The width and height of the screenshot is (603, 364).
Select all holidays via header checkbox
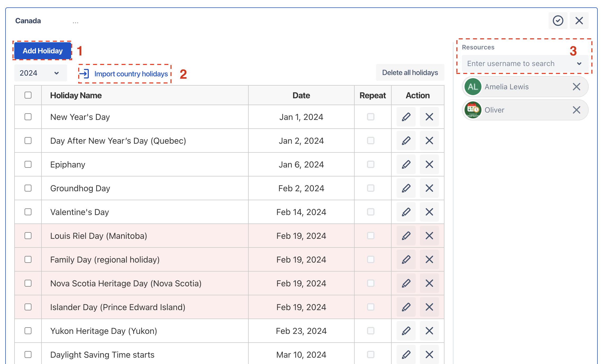click(28, 95)
